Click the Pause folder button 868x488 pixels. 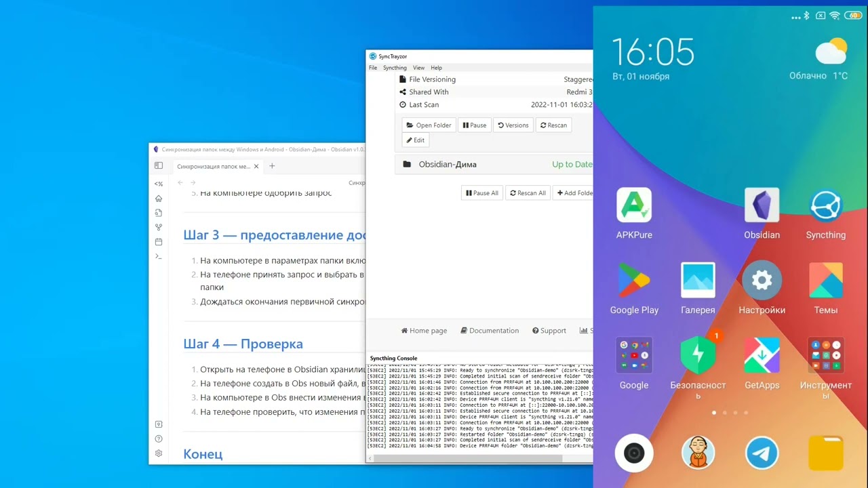click(x=474, y=125)
